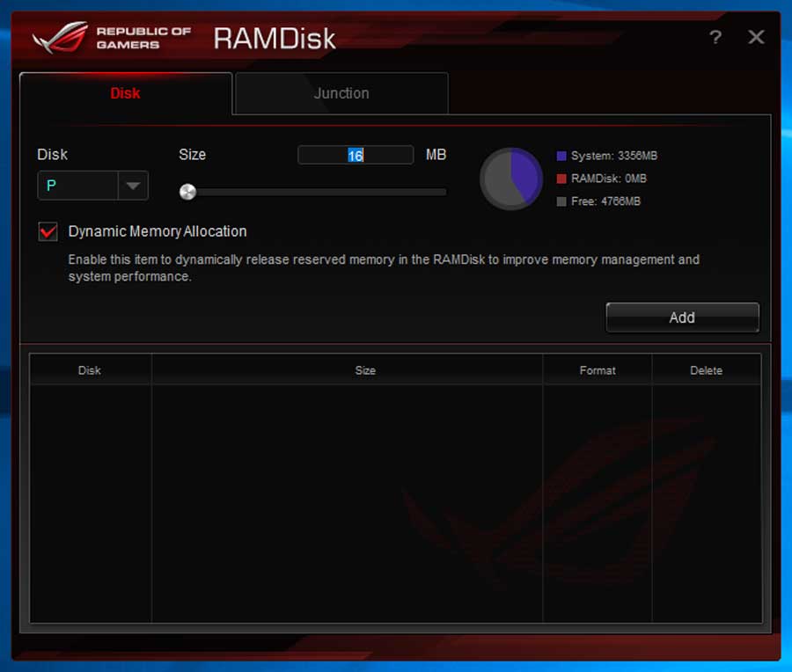This screenshot has height=672, width=792.
Task: Click the Dynamic Memory Allocation description text
Action: 384,268
